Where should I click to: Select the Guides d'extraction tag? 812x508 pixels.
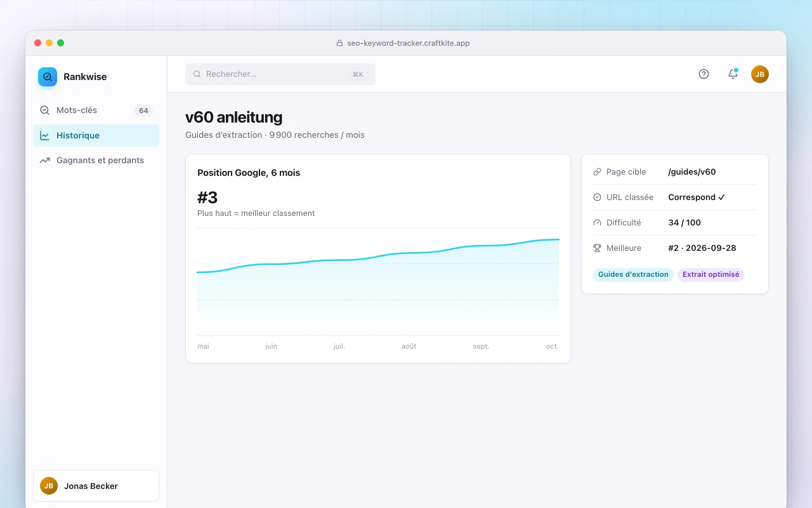tap(633, 274)
